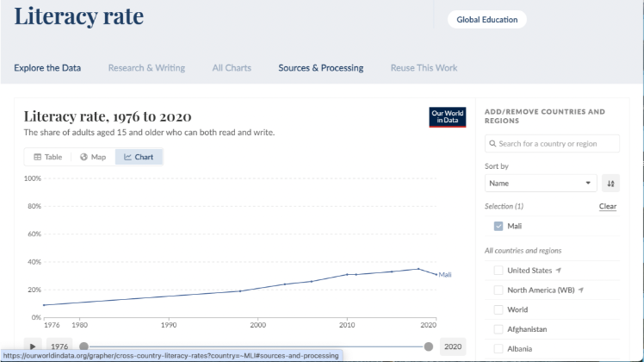
Task: Clear the country selection
Action: [x=607, y=207]
